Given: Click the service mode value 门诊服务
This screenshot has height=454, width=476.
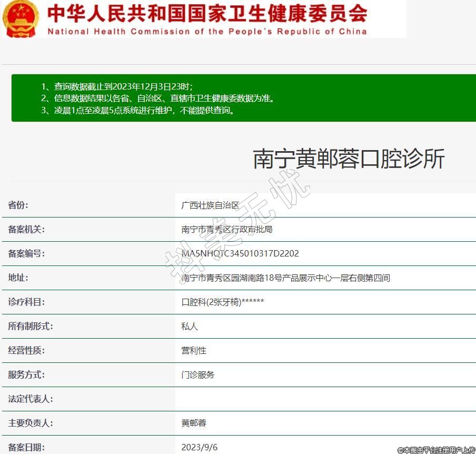Looking at the screenshot, I should click(x=198, y=374).
